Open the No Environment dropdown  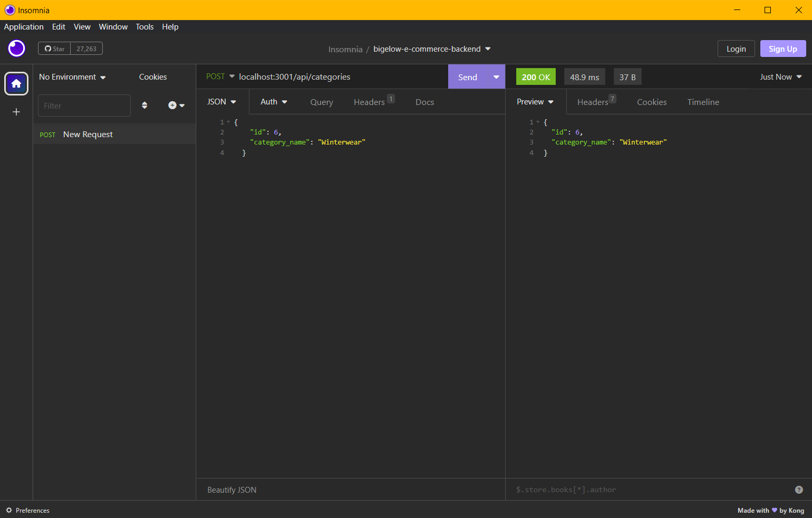tap(71, 76)
